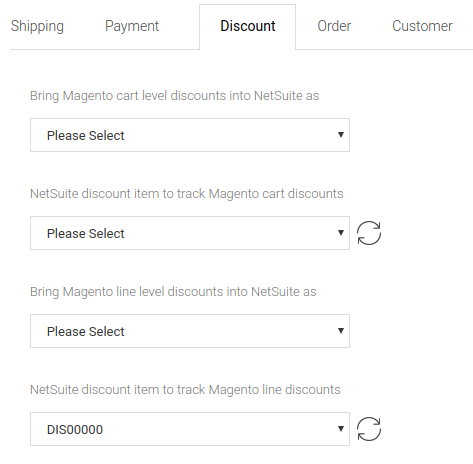Click the 'track Magento line discounts' label
This screenshot has height=464, width=473.
(185, 390)
